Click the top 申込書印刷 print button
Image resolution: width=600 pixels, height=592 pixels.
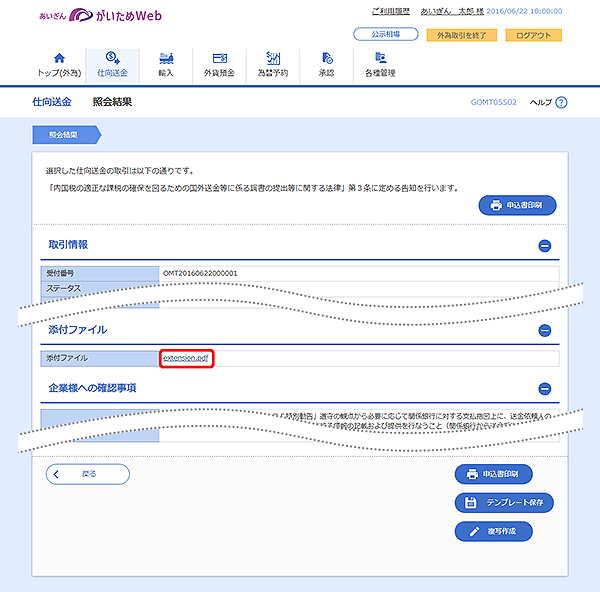click(x=517, y=205)
